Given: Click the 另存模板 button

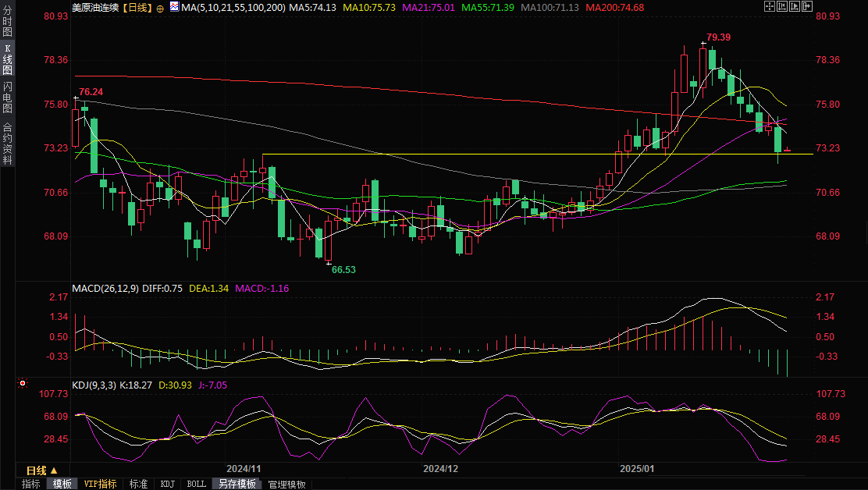Looking at the screenshot, I should coord(237,484).
